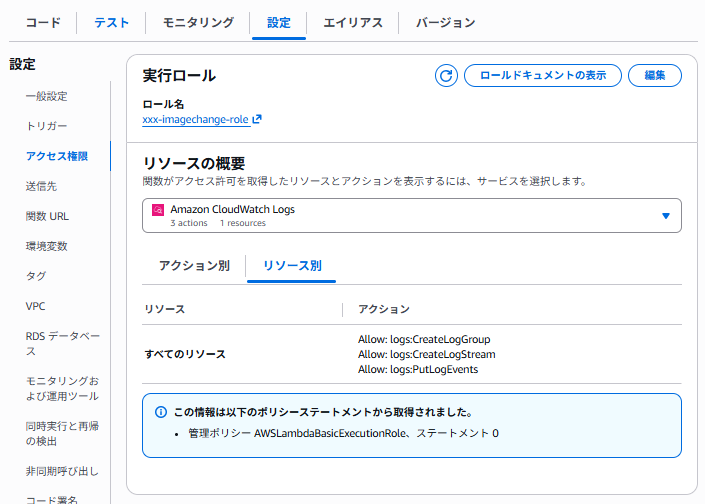Click the アクション column header
Image resolution: width=705 pixels, height=504 pixels.
point(384,309)
